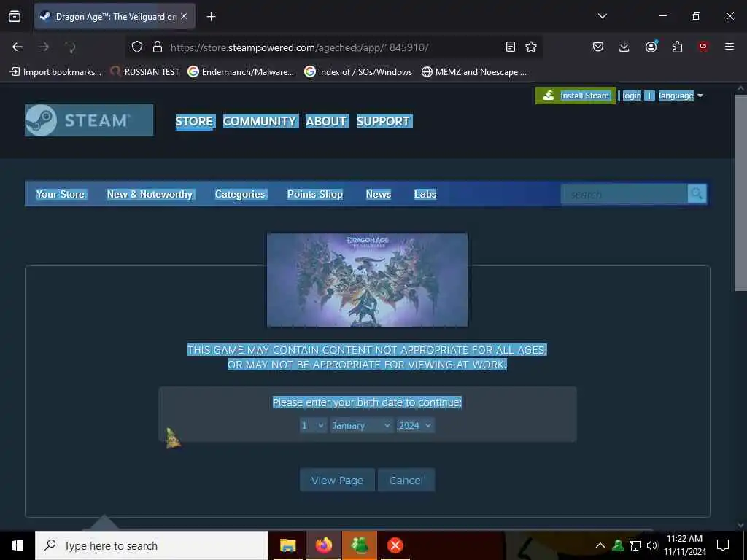Open a new browser tab
The width and height of the screenshot is (747, 560).
[x=211, y=17]
